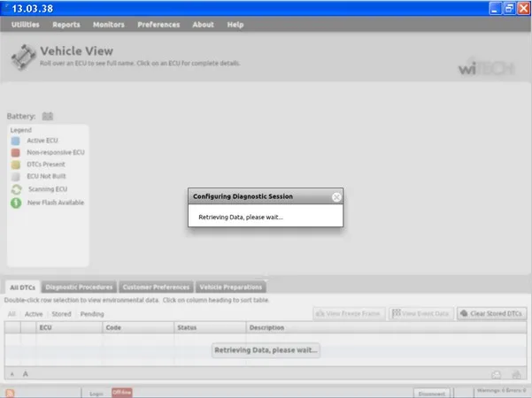Close the Configuring Diagnostic Session dialog

pyautogui.click(x=336, y=197)
